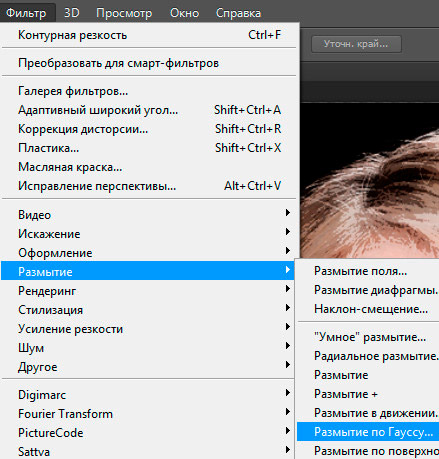Expand the Видео submenu arrow
This screenshot has width=439, height=459.
click(x=288, y=213)
